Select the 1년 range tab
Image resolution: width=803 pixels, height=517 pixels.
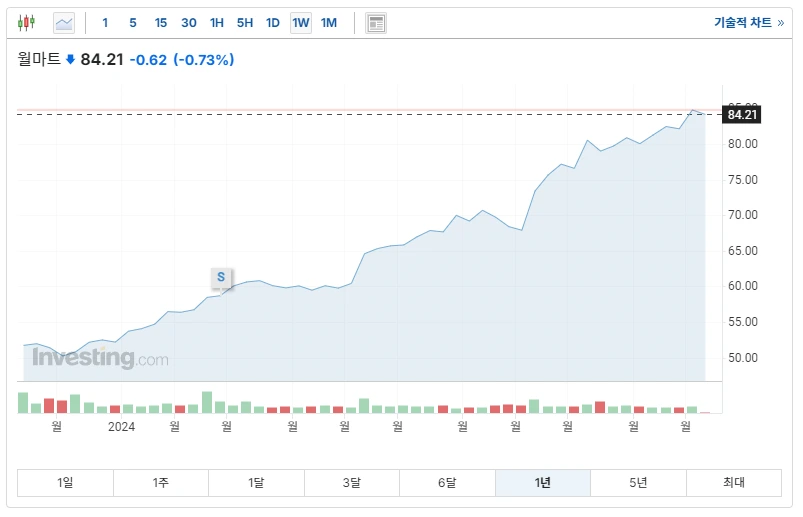click(543, 482)
